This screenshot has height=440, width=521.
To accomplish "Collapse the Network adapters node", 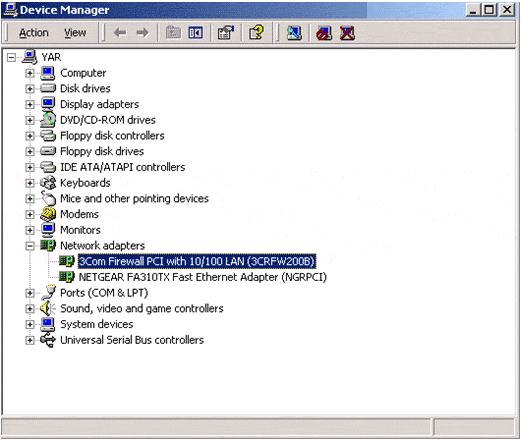I will click(30, 246).
